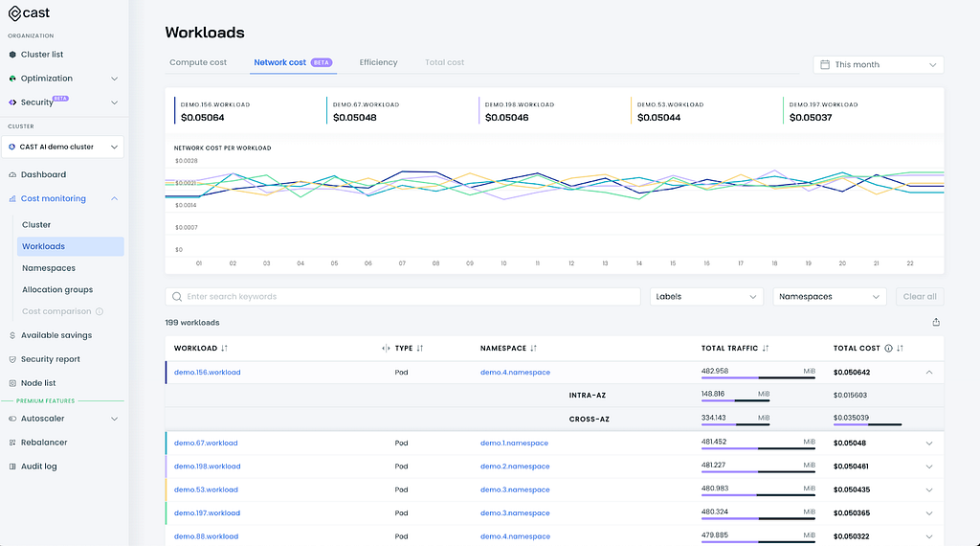Click the Clear all filters button
The image size is (980, 546).
pyautogui.click(x=920, y=296)
